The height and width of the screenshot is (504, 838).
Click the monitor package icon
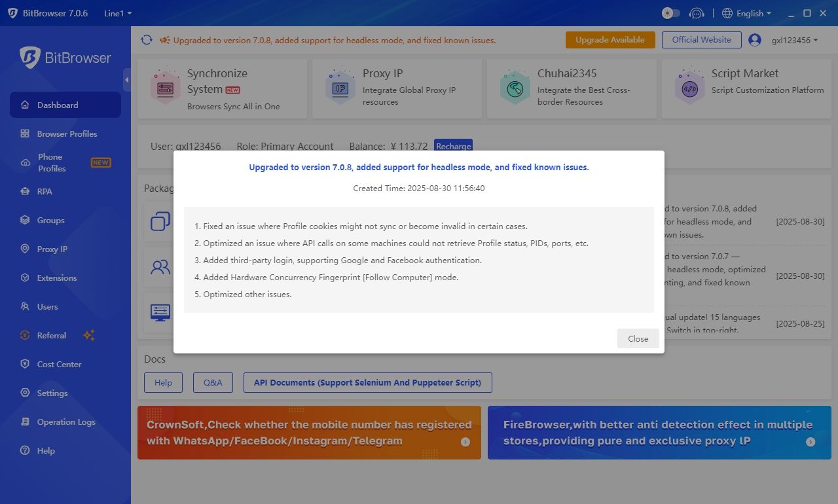point(160,312)
